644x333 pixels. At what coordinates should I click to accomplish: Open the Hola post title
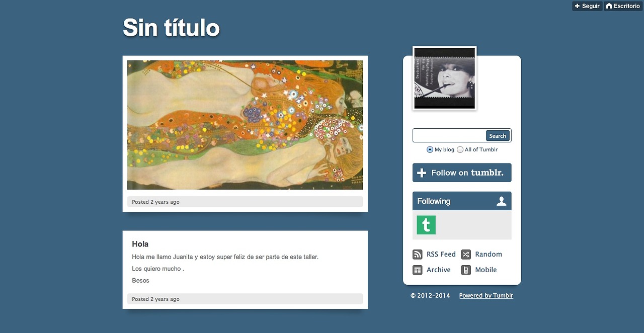(x=140, y=244)
